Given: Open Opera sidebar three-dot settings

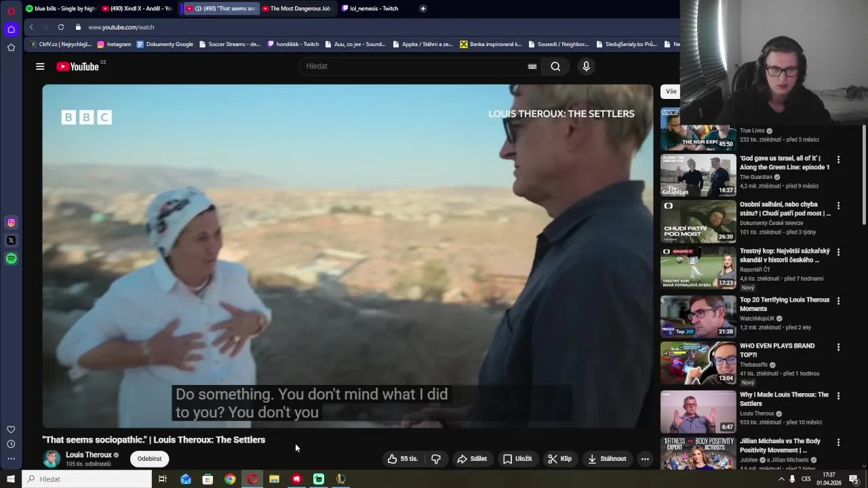Looking at the screenshot, I should pos(11,459).
